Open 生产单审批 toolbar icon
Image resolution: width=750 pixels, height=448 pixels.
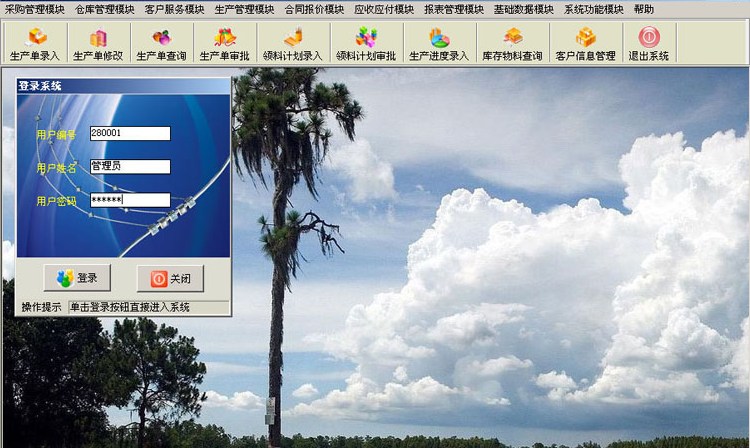pyautogui.click(x=224, y=43)
